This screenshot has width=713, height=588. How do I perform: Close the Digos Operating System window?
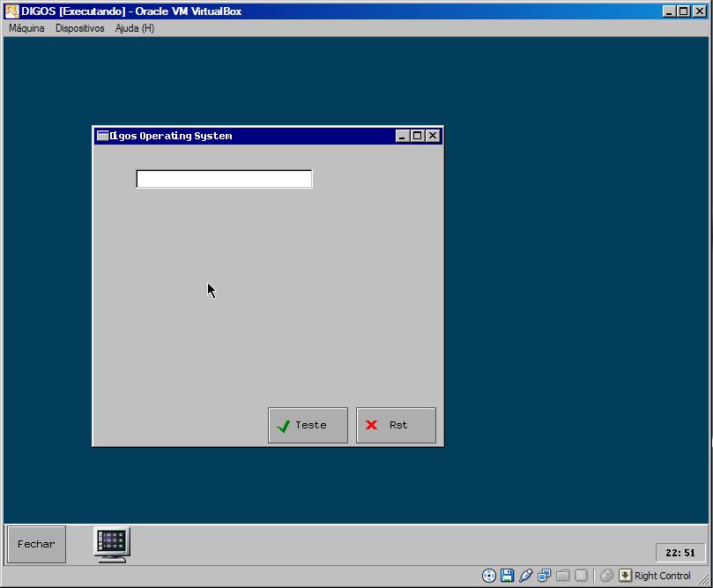coord(433,136)
